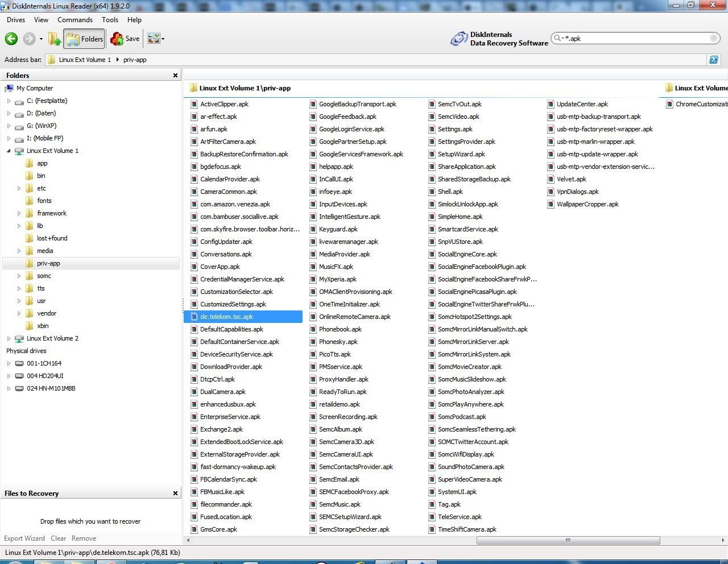This screenshot has width=728, height=564.
Task: Select the MyXperia.apk file icon
Action: (313, 279)
